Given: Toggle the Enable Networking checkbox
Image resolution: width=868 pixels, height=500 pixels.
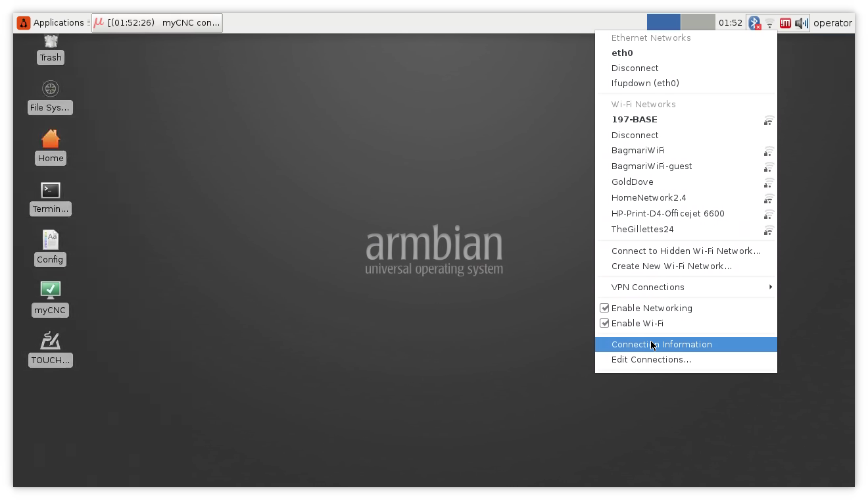Looking at the screenshot, I should (604, 308).
